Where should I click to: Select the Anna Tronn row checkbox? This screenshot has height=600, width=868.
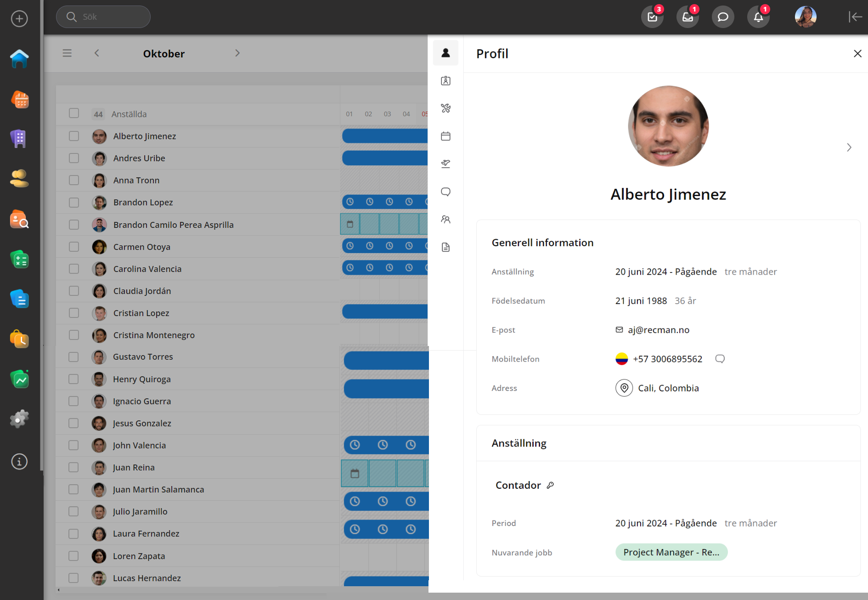tap(74, 180)
